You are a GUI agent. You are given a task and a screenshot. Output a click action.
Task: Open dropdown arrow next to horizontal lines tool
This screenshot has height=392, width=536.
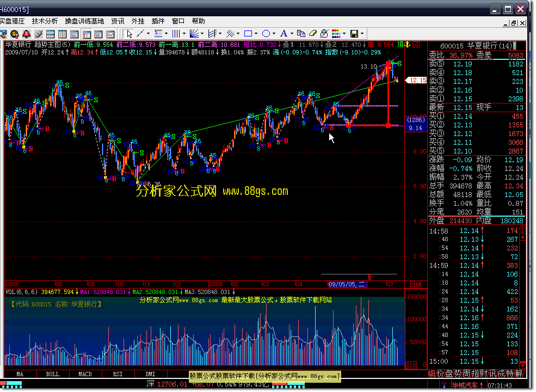166,34
